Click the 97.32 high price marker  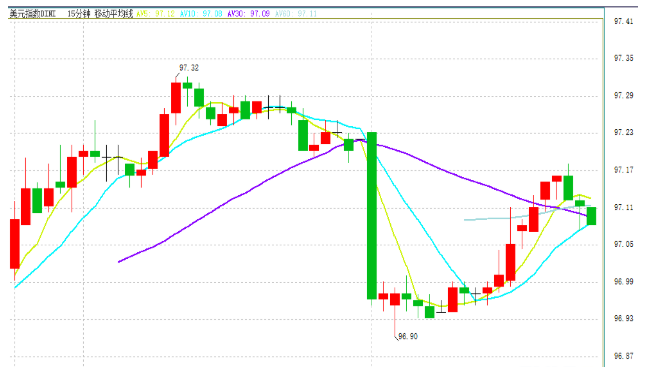click(x=189, y=68)
